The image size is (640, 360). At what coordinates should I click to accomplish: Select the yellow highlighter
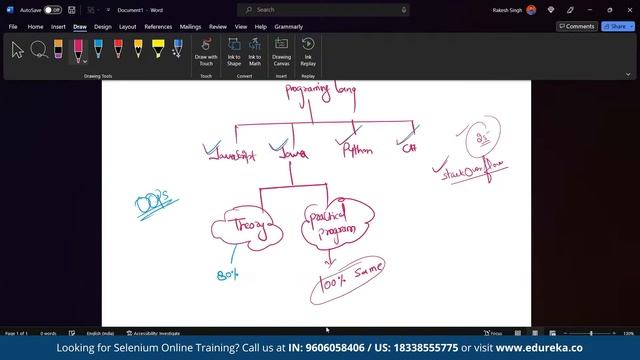coord(158,49)
